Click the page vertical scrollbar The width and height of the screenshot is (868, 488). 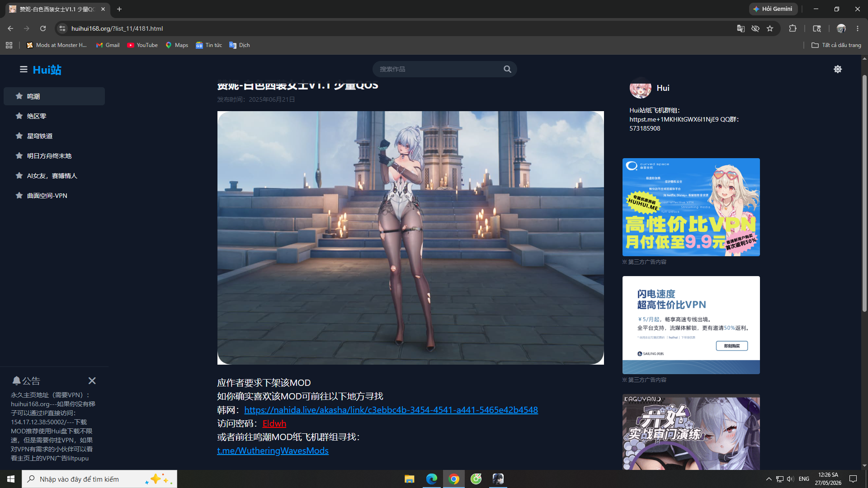(x=864, y=194)
